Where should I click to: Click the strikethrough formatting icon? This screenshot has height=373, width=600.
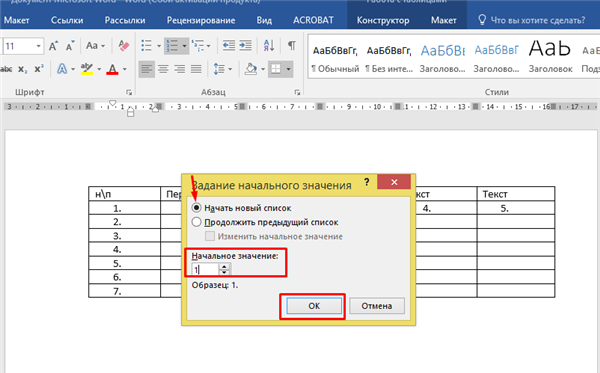tap(6, 69)
